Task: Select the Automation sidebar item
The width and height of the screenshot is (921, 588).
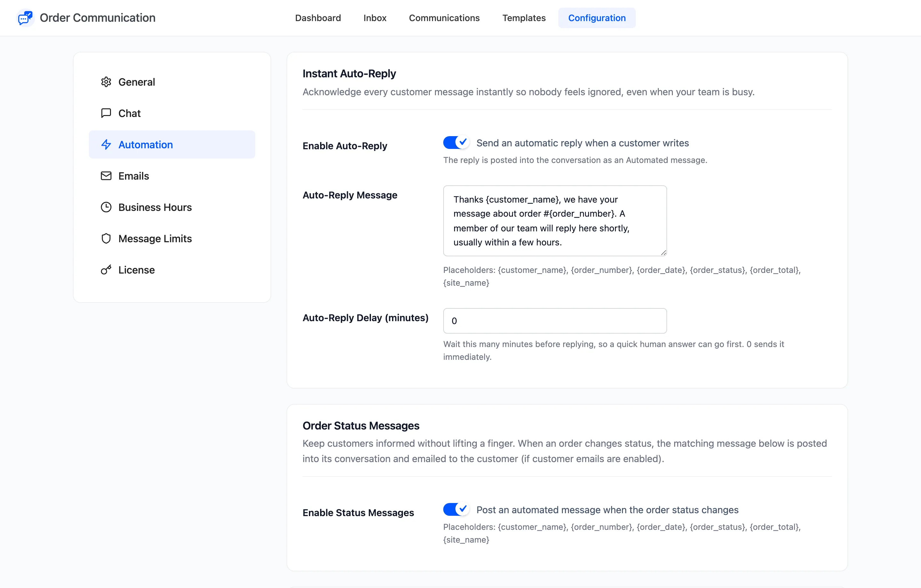Action: (x=172, y=144)
